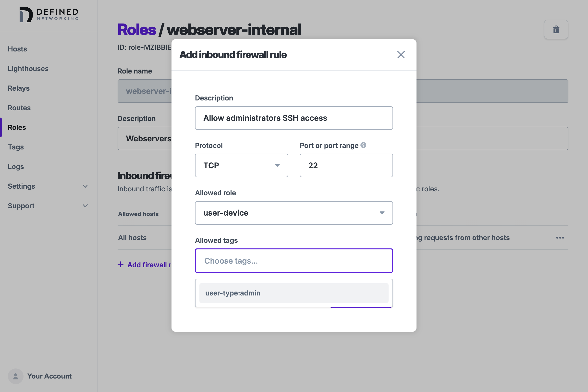Image resolution: width=588 pixels, height=392 pixels.
Task: Close the Add inbound firewall rule dialog
Action: pyautogui.click(x=401, y=54)
